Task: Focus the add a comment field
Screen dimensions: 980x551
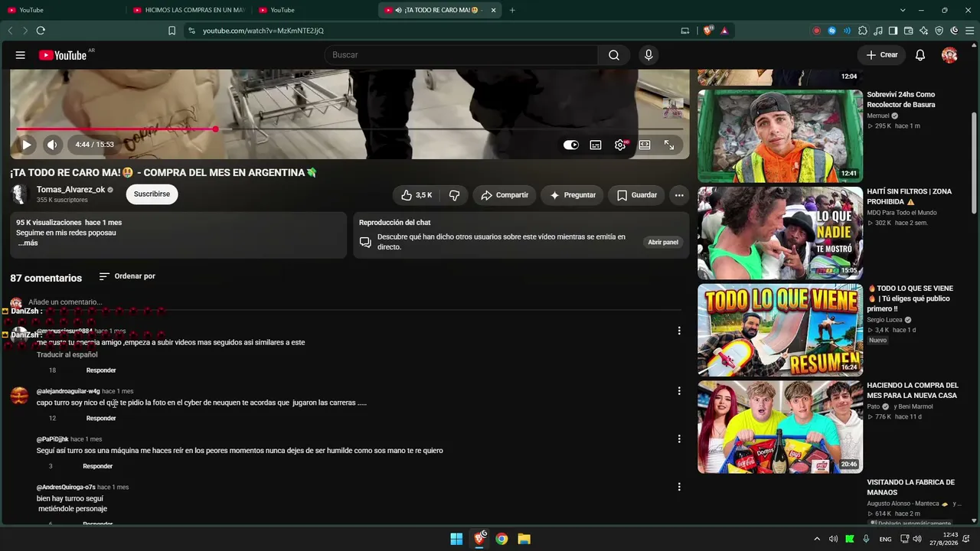Action: 354,302
